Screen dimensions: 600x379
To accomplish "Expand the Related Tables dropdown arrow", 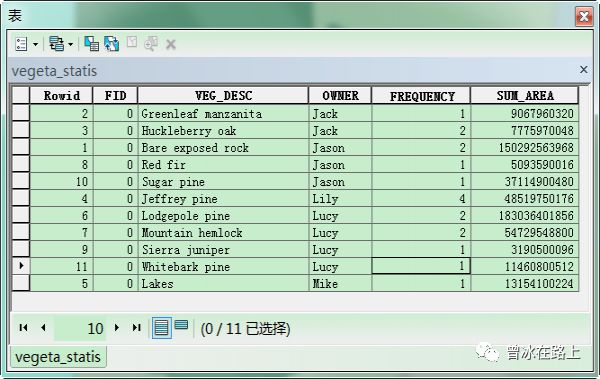I will [x=70, y=44].
